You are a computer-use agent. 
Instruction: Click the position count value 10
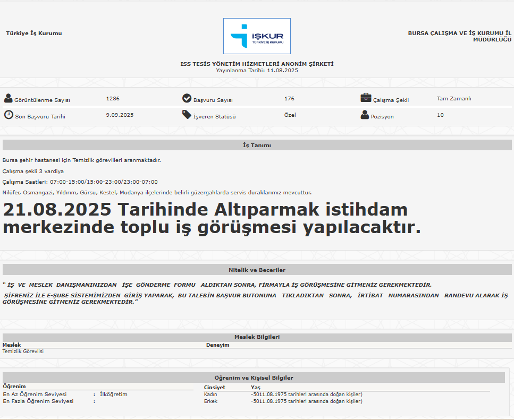[440, 115]
